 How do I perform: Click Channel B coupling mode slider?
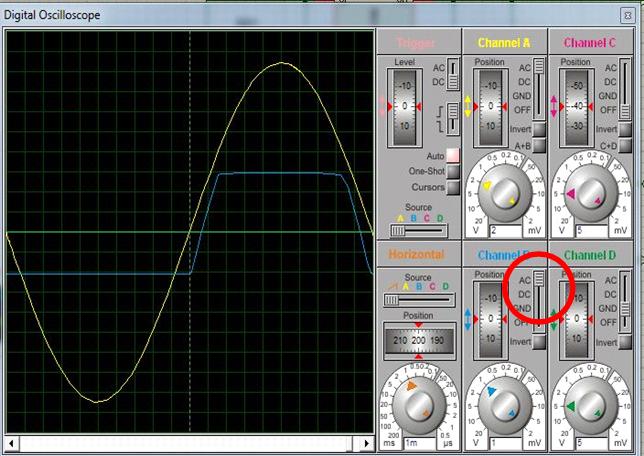pyautogui.click(x=539, y=300)
